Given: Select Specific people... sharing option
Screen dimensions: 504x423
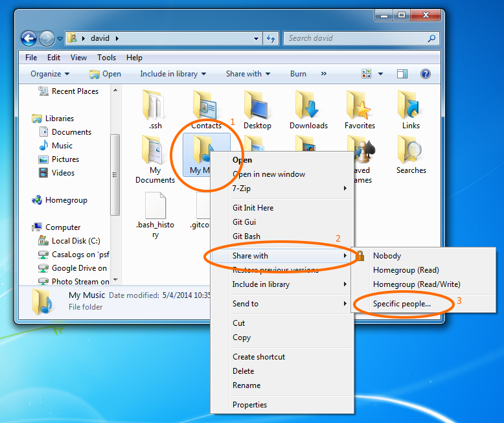Looking at the screenshot, I should (402, 304).
